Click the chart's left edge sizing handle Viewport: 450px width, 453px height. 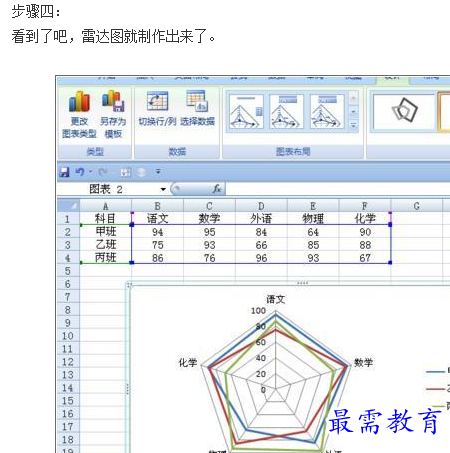point(127,388)
